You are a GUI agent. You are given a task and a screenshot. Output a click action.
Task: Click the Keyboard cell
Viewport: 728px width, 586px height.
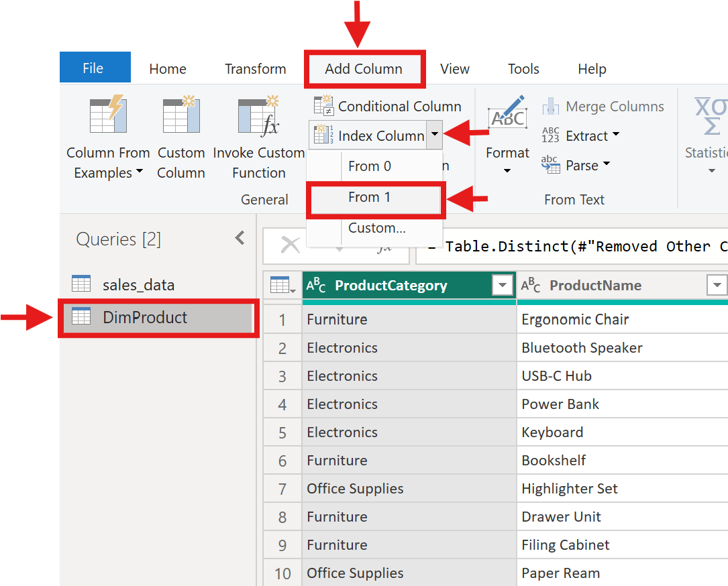[622, 432]
